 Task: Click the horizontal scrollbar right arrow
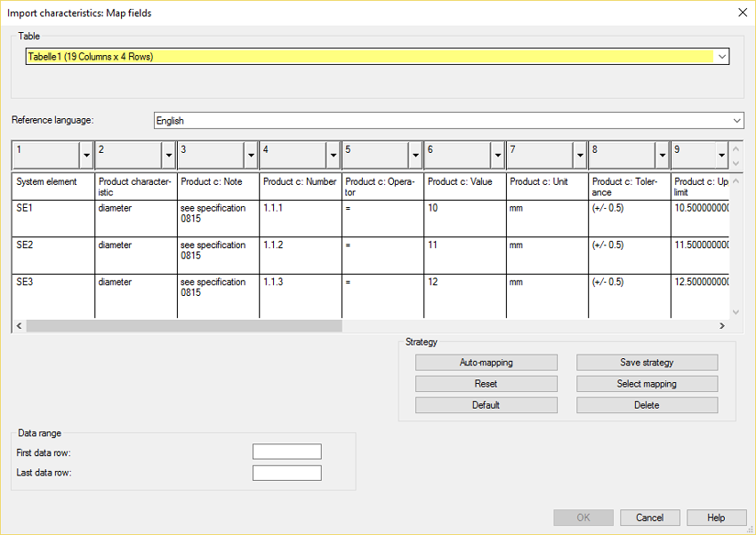(x=722, y=326)
